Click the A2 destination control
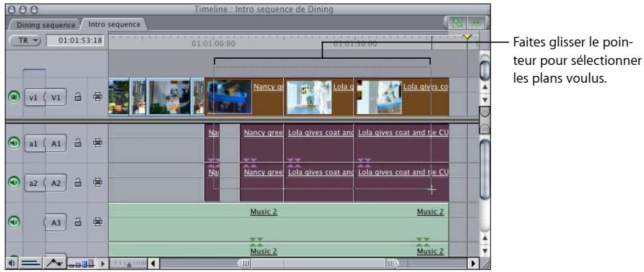Image resolution: width=644 pixels, height=272 pixels. point(56,182)
